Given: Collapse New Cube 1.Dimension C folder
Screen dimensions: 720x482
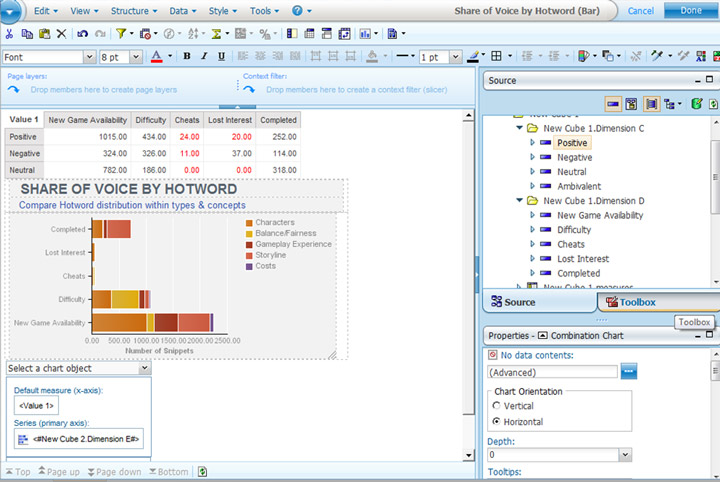Looking at the screenshot, I should tap(519, 128).
